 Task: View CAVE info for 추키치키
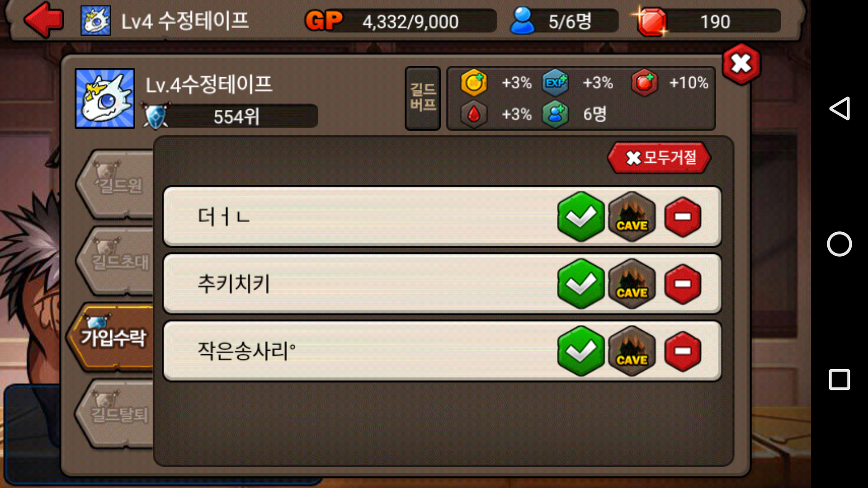point(632,284)
